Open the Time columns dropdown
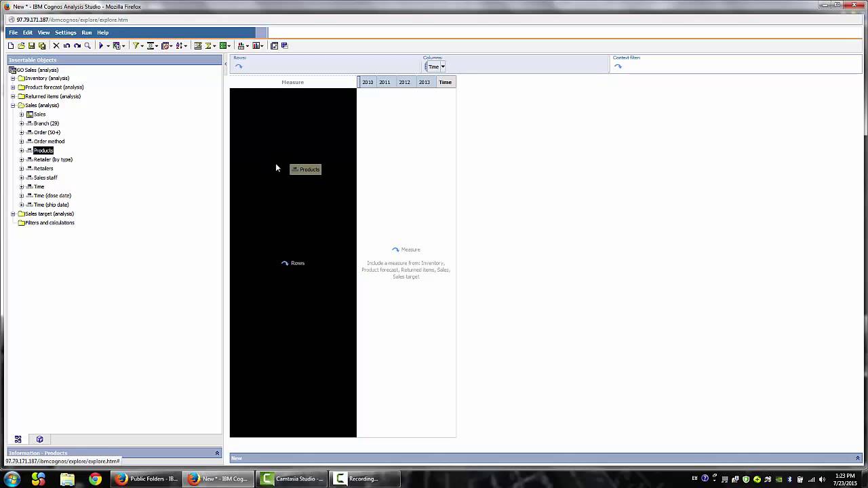This screenshot has height=488, width=868. tap(442, 66)
